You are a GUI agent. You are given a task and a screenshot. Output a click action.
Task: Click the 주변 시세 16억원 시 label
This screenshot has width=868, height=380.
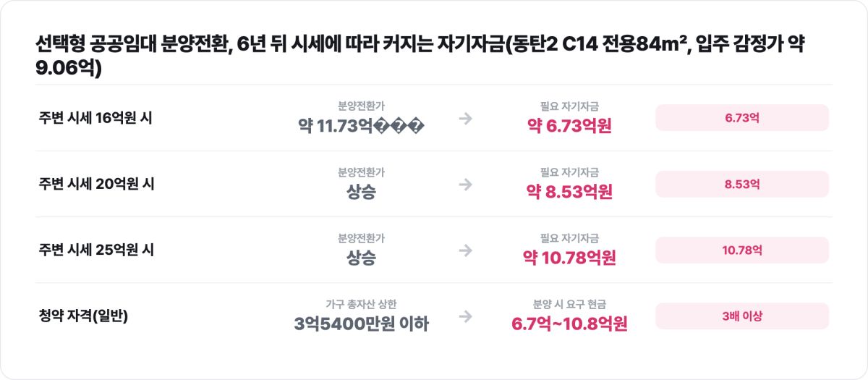96,118
